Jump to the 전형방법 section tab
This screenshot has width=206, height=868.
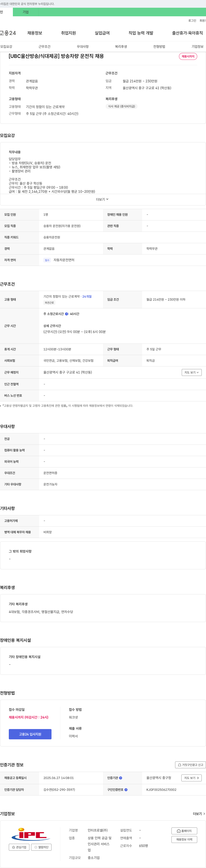tap(159, 47)
